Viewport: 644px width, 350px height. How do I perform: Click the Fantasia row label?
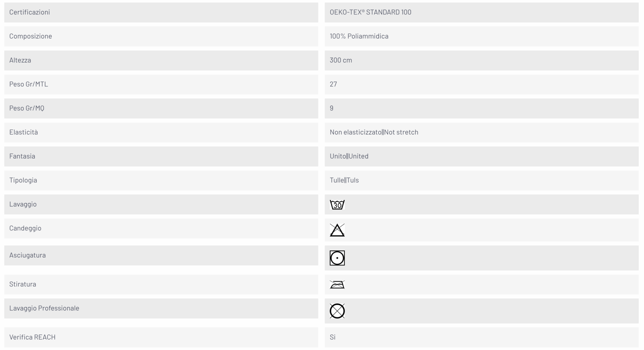coord(22,156)
